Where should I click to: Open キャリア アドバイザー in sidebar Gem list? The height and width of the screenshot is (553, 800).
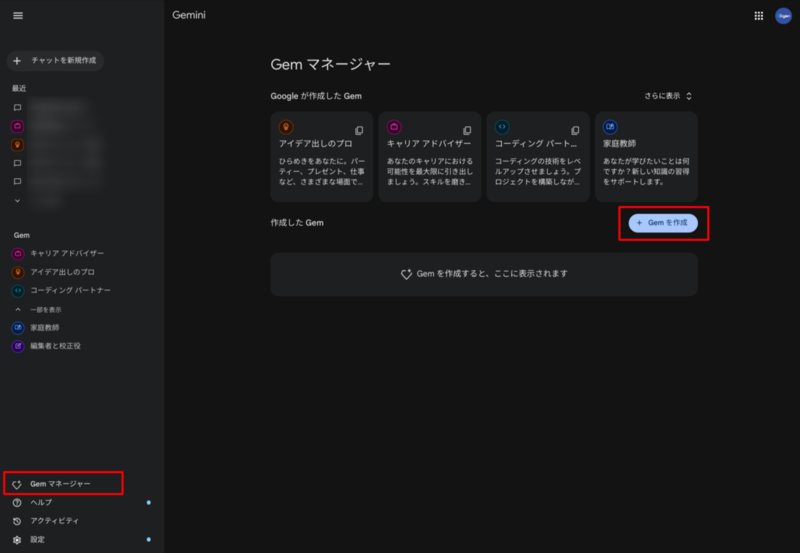pos(66,253)
